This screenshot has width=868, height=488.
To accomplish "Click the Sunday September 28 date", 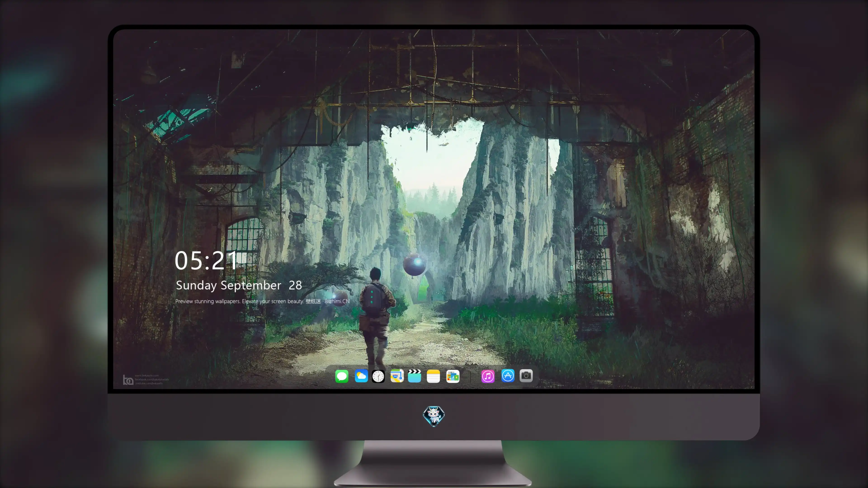I will pyautogui.click(x=239, y=285).
